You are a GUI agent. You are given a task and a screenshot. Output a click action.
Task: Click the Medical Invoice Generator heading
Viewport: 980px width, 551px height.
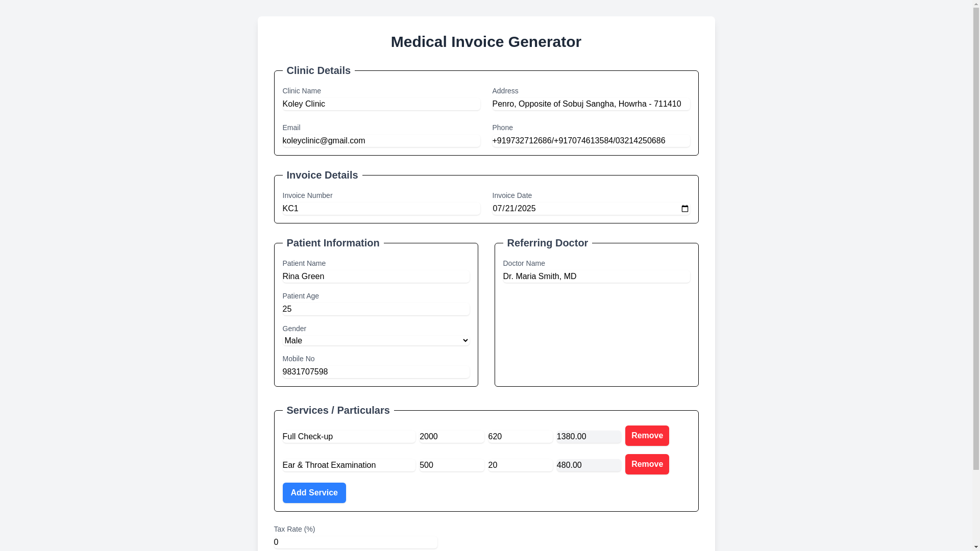point(486,42)
